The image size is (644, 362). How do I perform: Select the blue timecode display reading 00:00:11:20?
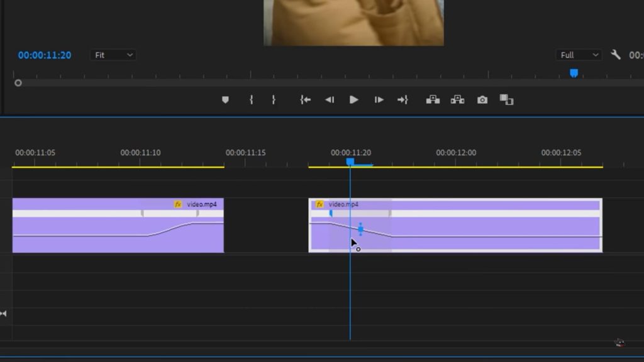(45, 55)
